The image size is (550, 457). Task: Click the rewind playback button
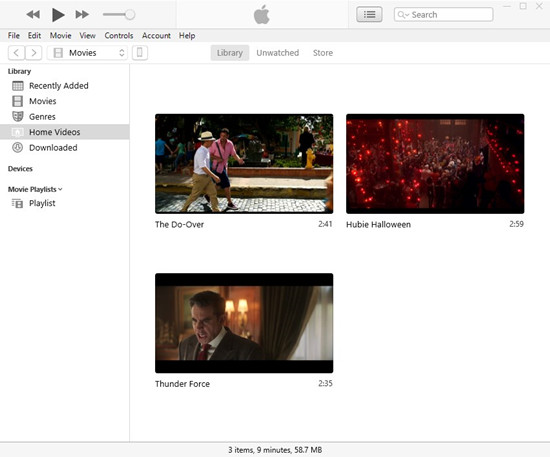pos(33,14)
